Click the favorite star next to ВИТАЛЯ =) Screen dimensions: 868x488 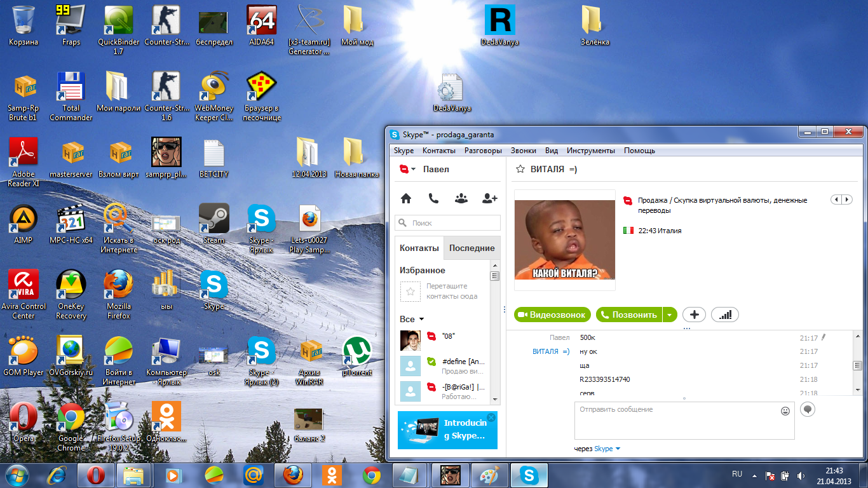point(520,169)
